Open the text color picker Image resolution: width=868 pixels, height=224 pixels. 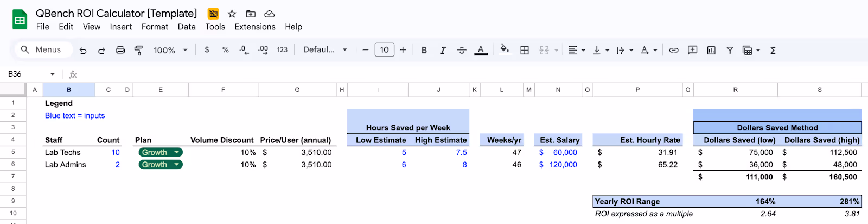[x=481, y=50]
